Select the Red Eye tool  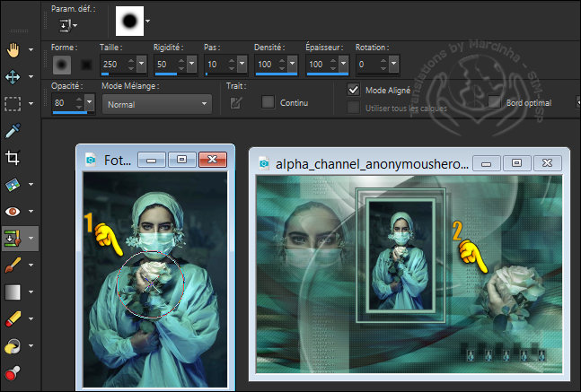click(x=13, y=212)
